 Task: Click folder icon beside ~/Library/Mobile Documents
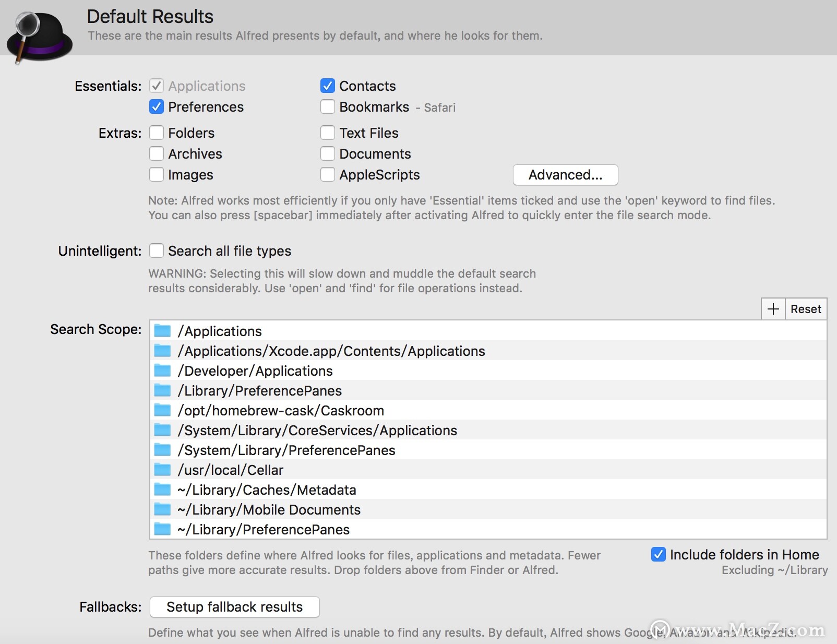point(162,509)
